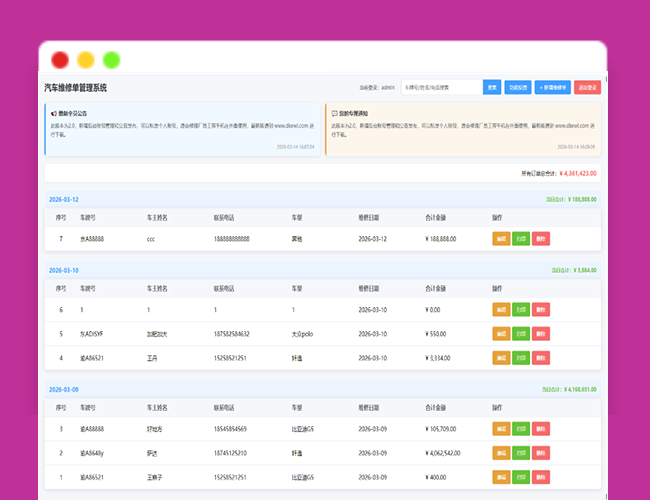Add a new repair order

(x=552, y=87)
